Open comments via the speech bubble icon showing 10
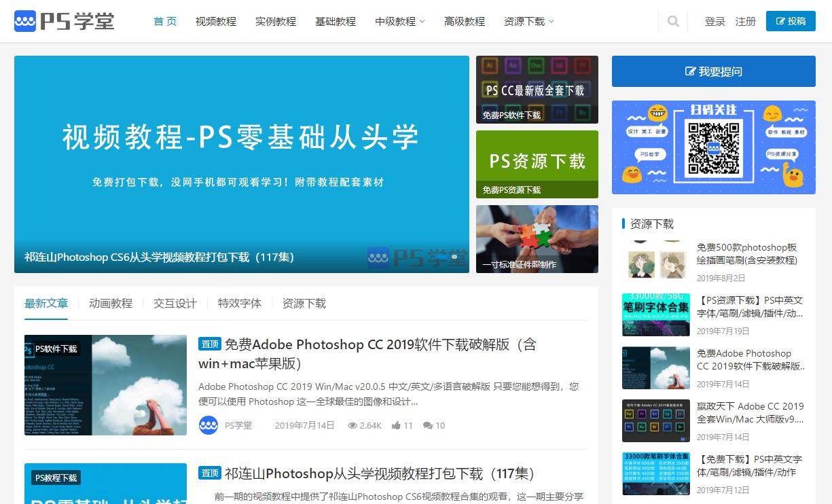Viewport: 832px width, 504px height. pos(428,425)
